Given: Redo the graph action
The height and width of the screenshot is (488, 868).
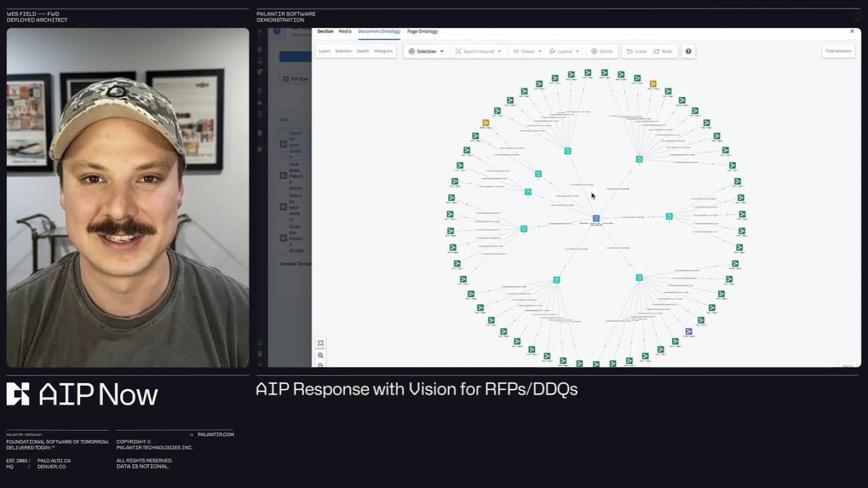Looking at the screenshot, I should coord(663,52).
